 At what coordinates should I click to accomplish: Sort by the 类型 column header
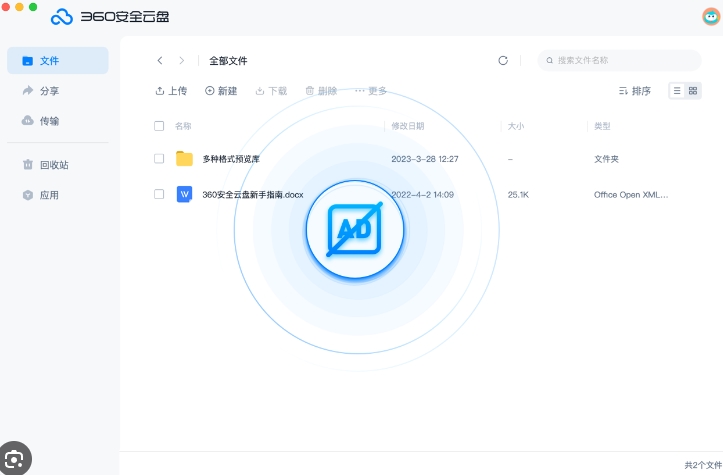coord(602,126)
